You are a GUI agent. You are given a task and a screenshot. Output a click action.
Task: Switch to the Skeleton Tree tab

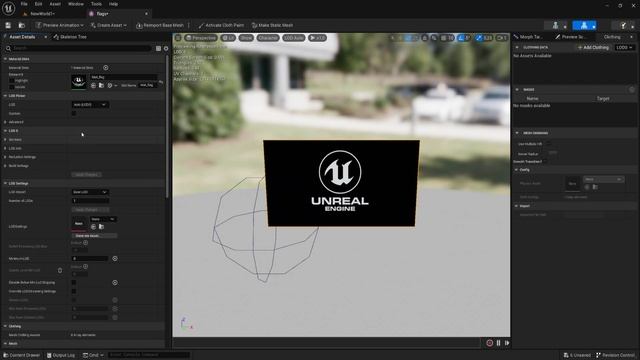tap(70, 37)
